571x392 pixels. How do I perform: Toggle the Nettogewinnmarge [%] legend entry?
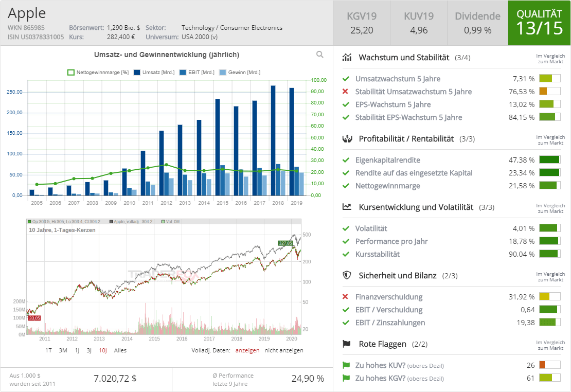[98, 73]
